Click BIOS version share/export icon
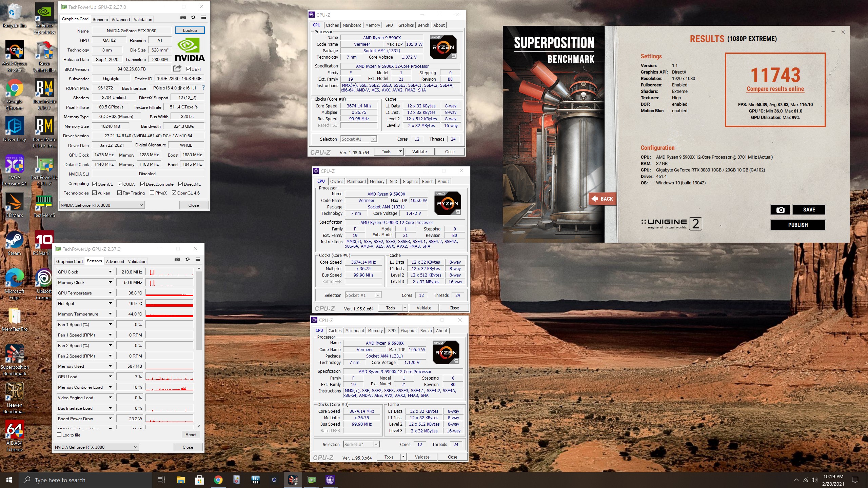The image size is (868, 488). 177,68
